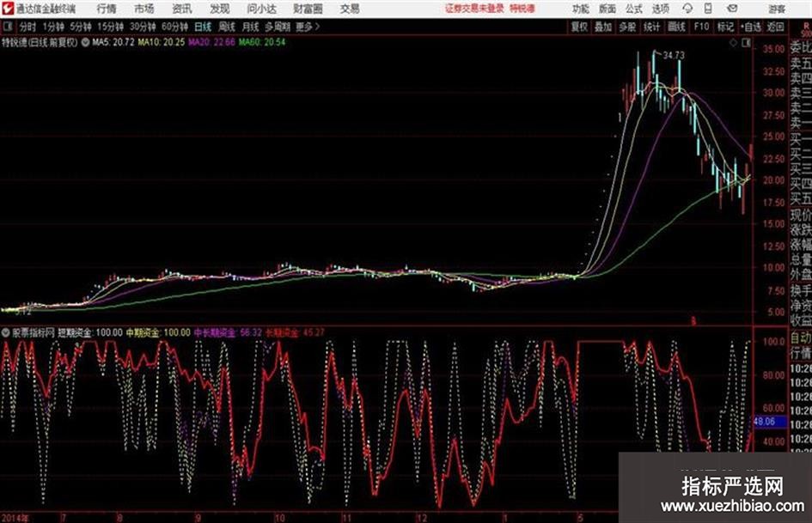The width and height of the screenshot is (812, 523).
Task: Switch to the 30分钟 period tab
Action: pos(143,27)
